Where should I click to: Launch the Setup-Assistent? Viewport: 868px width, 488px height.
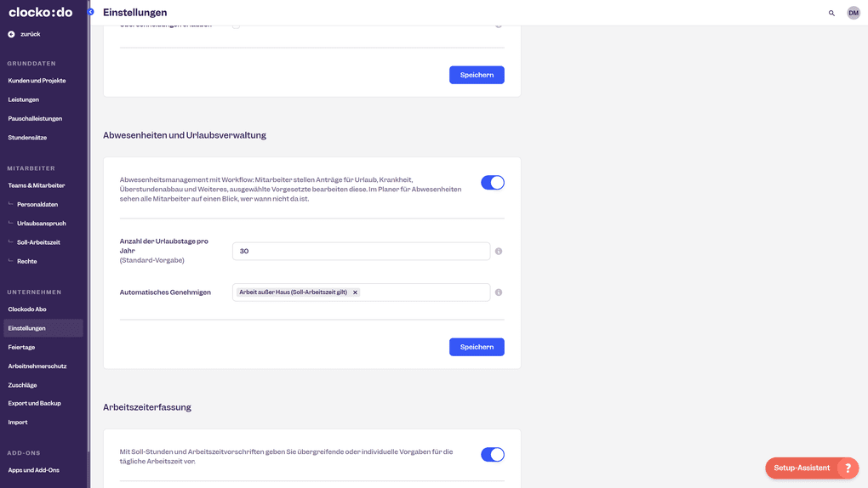point(801,468)
